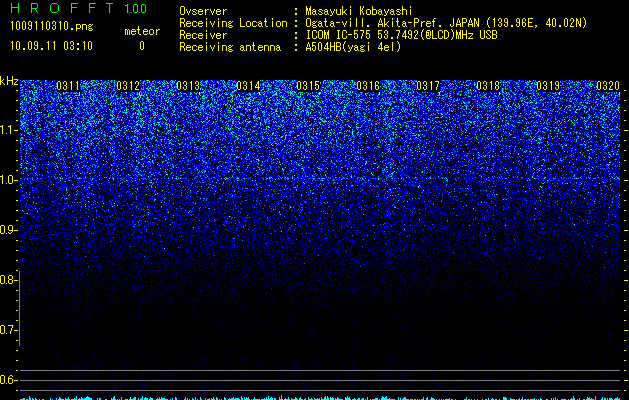Click the Ovserver label

pyautogui.click(x=203, y=11)
